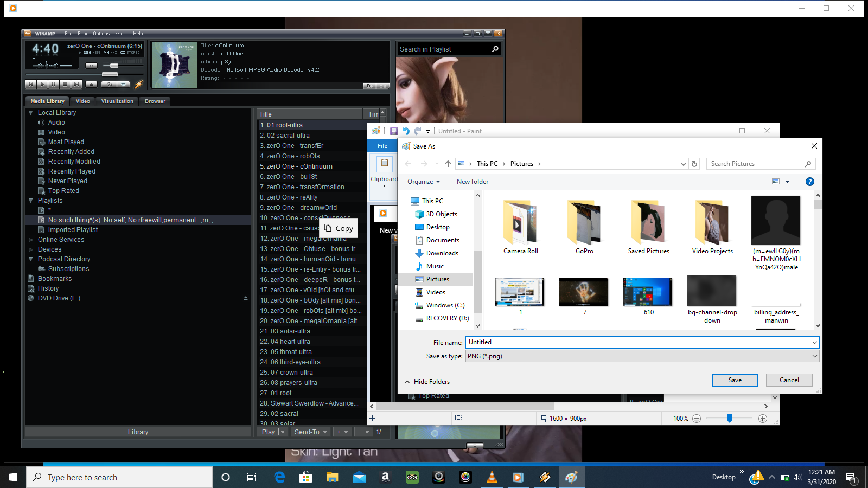
Task: Open Recently Added in Winamp library
Action: point(71,152)
